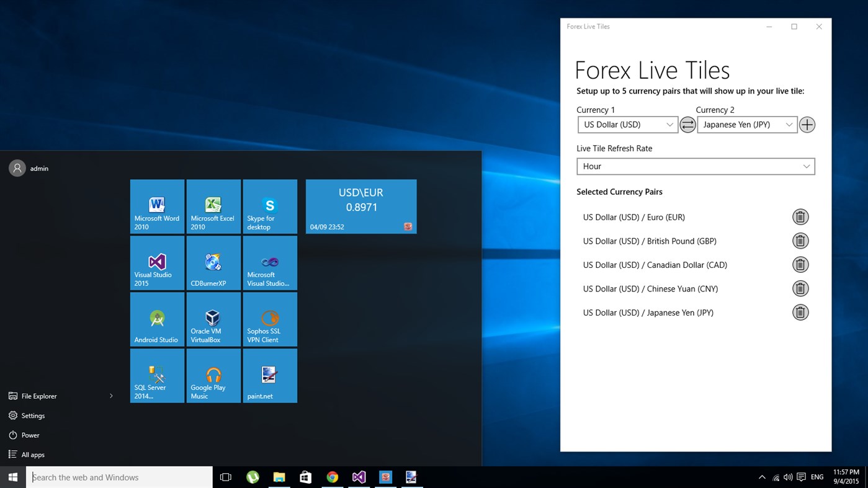Click the Windows search box

tap(118, 477)
